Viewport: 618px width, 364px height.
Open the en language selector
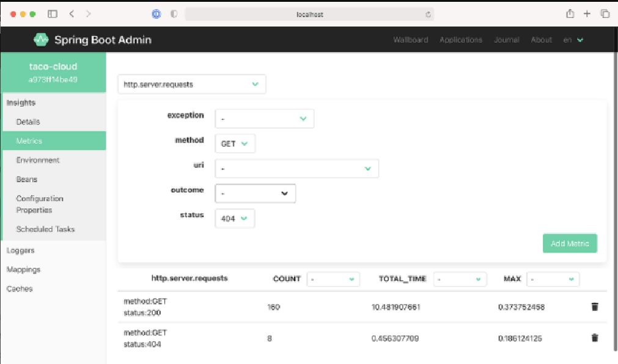click(573, 40)
